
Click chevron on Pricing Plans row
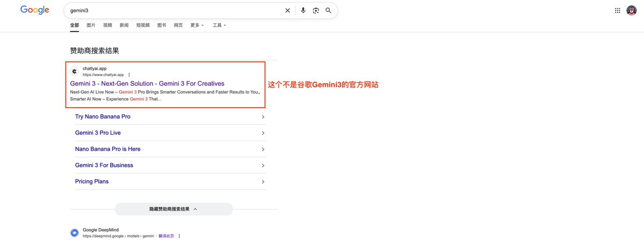coord(263,182)
